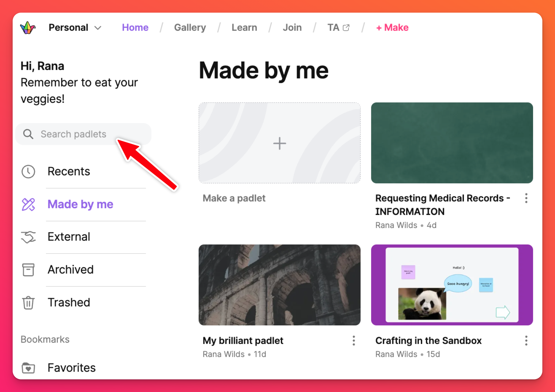The height and width of the screenshot is (392, 555).
Task: Click the Trashed bin icon
Action: [x=28, y=302]
